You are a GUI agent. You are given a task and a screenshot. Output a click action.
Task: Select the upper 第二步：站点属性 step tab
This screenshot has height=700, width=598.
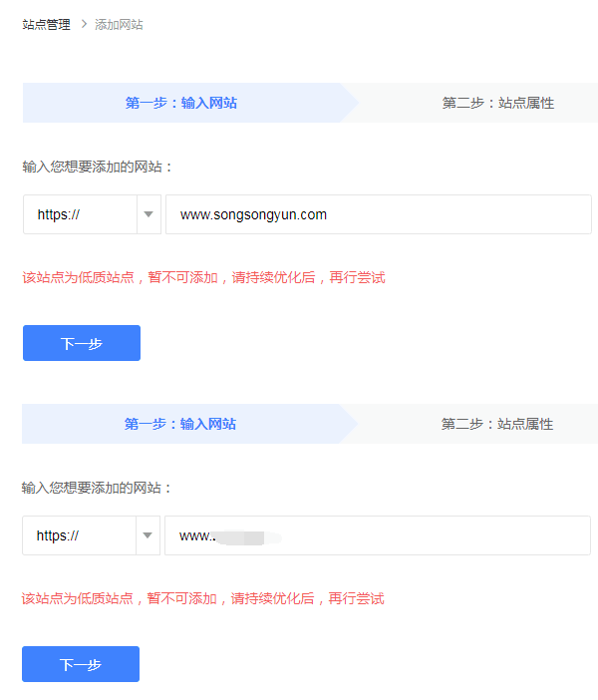498,103
